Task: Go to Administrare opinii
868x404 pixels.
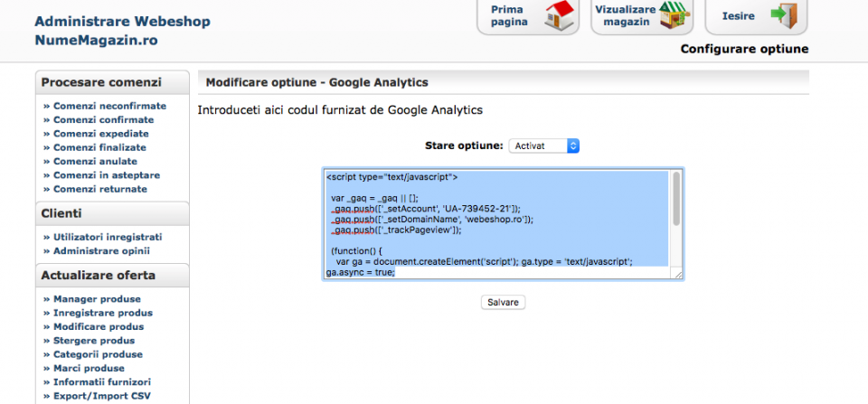Action: 101,250
